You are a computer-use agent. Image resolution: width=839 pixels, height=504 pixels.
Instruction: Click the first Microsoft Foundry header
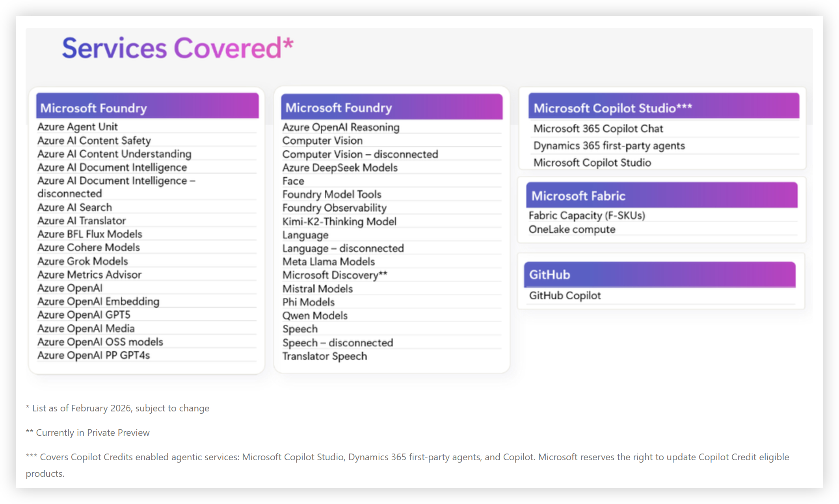click(93, 108)
